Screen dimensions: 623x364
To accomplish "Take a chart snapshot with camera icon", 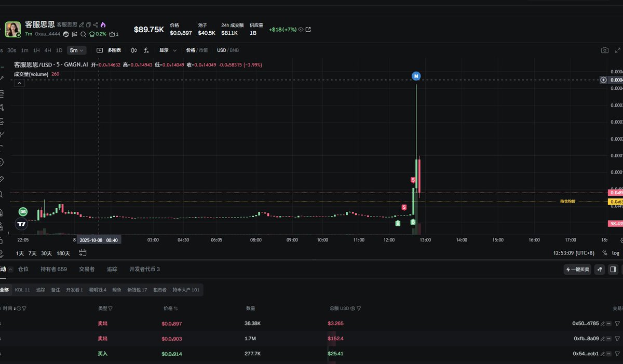I will click(605, 50).
